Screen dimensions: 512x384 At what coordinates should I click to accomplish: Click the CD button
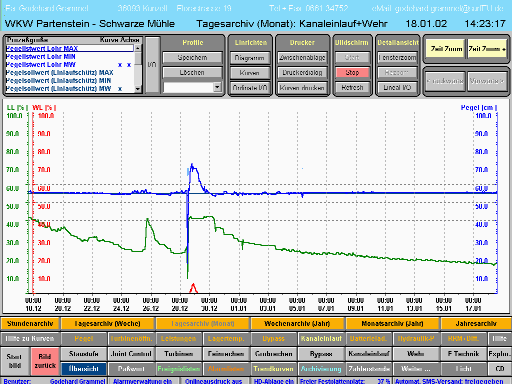500,369
